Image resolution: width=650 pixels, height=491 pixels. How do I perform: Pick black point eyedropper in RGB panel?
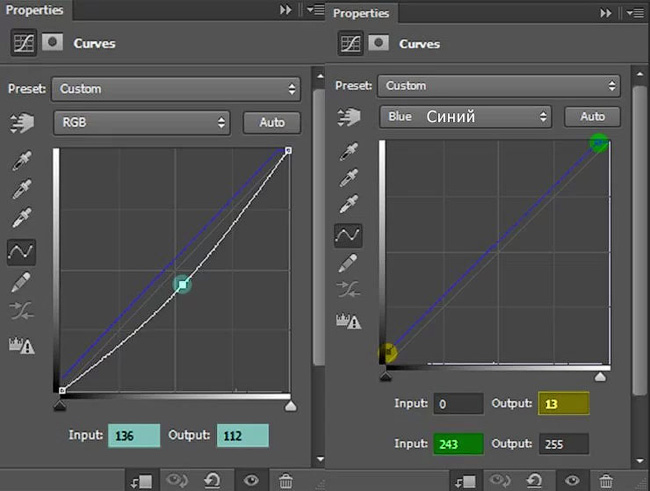[22, 161]
